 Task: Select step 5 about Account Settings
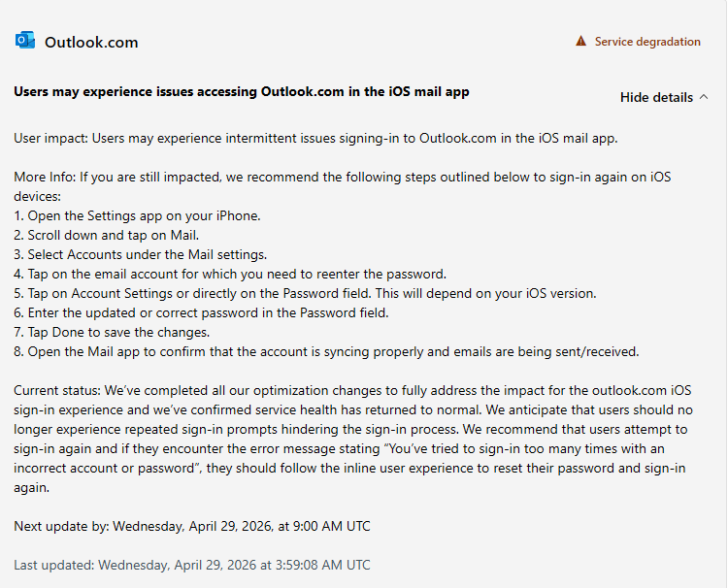point(305,294)
